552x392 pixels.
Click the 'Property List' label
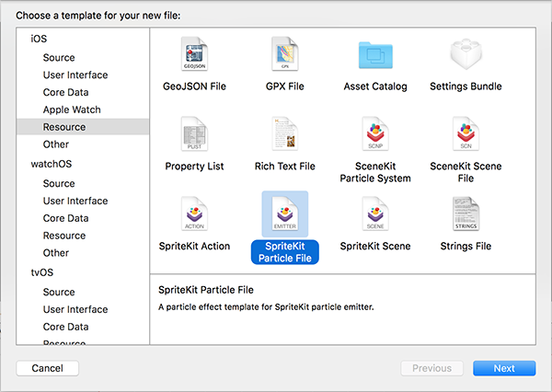(194, 167)
